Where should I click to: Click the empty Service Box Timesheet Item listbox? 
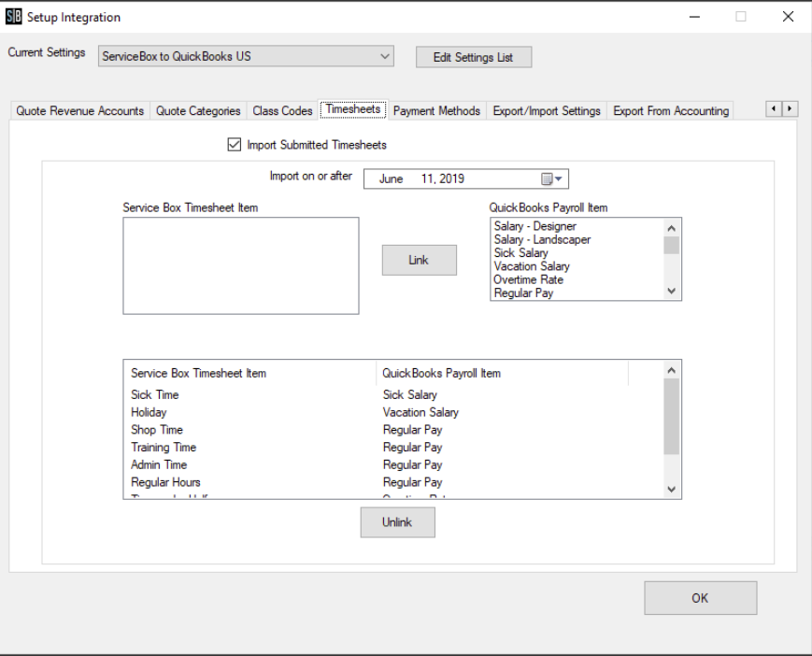241,265
